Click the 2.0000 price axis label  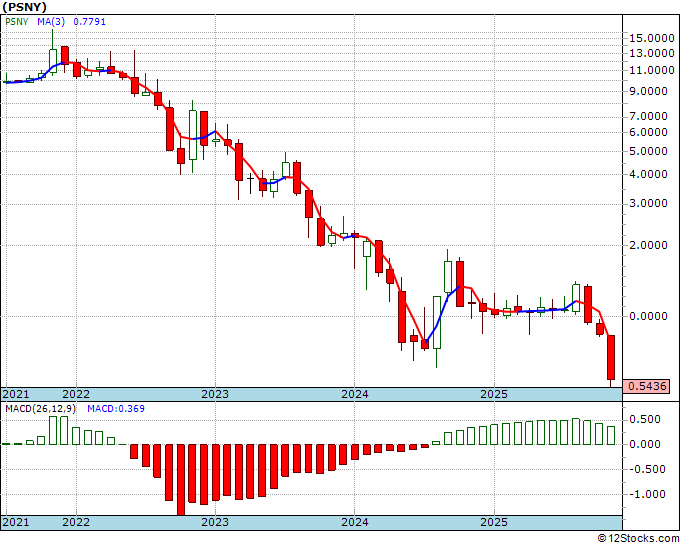649,245
